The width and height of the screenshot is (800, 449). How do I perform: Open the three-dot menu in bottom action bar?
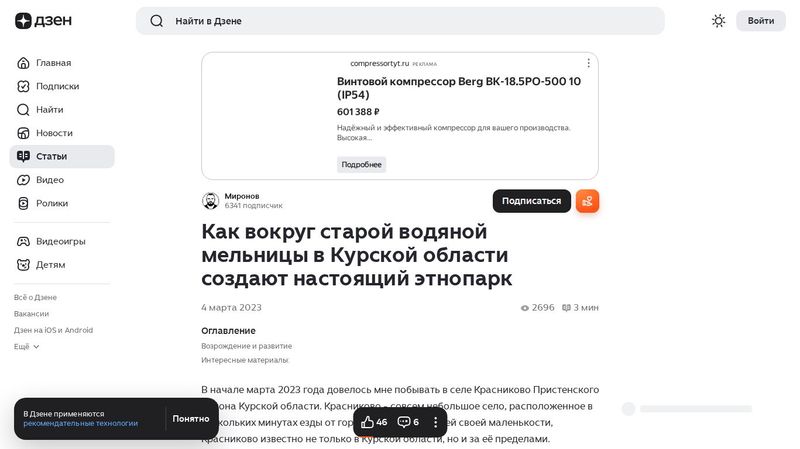pyautogui.click(x=435, y=422)
